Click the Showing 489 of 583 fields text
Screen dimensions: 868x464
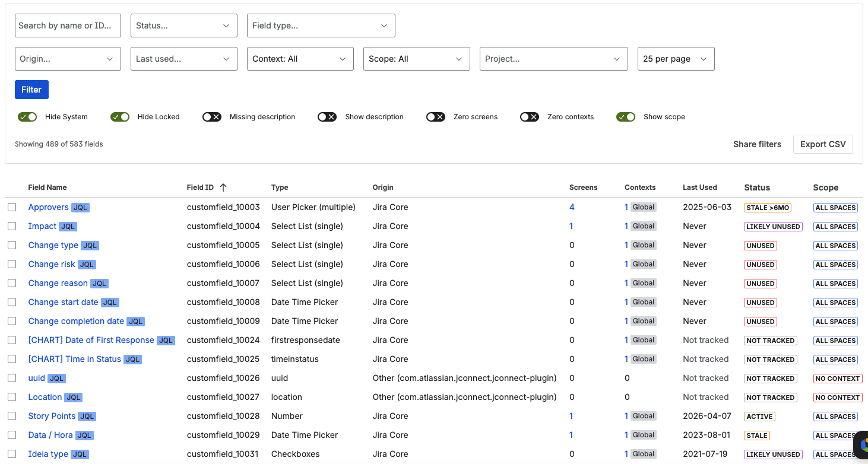click(59, 144)
